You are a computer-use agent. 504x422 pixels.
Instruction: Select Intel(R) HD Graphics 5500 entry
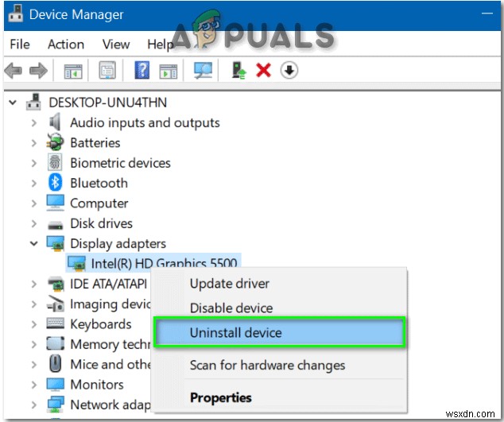164,263
